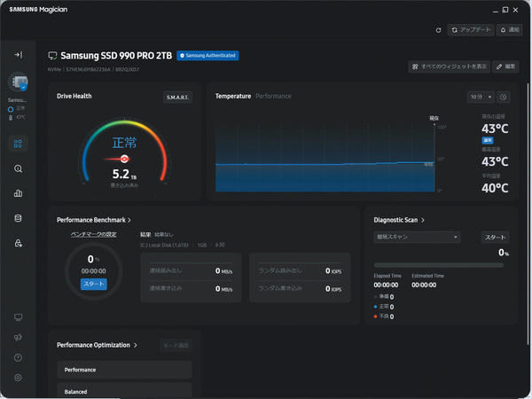Click the benchmark settings link
This screenshot has height=399, width=532.
pyautogui.click(x=94, y=234)
